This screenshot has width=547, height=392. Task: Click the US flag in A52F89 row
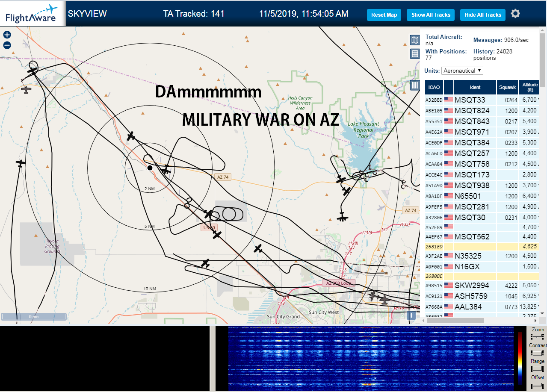[449, 227]
